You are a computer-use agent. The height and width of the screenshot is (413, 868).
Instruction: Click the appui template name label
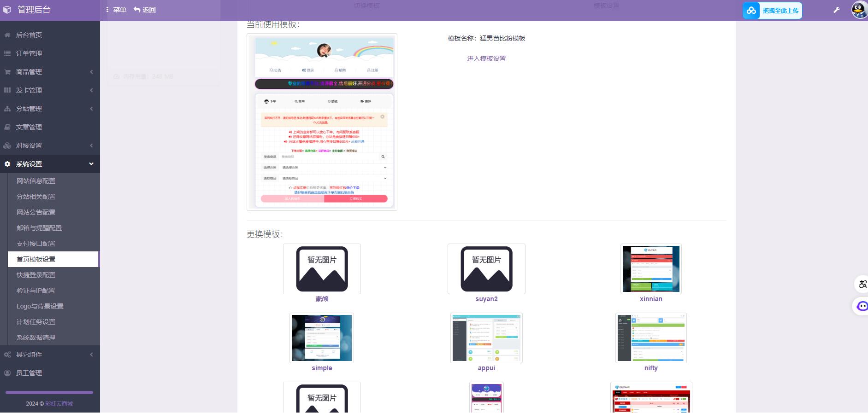[486, 368]
